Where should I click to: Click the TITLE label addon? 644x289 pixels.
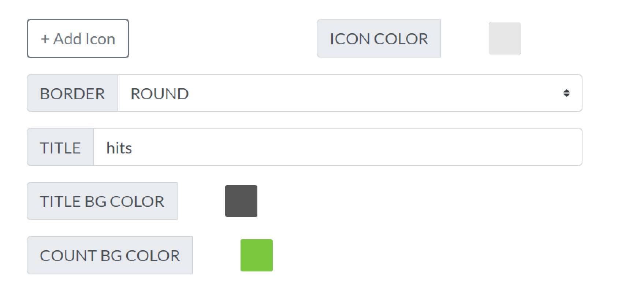coord(60,147)
